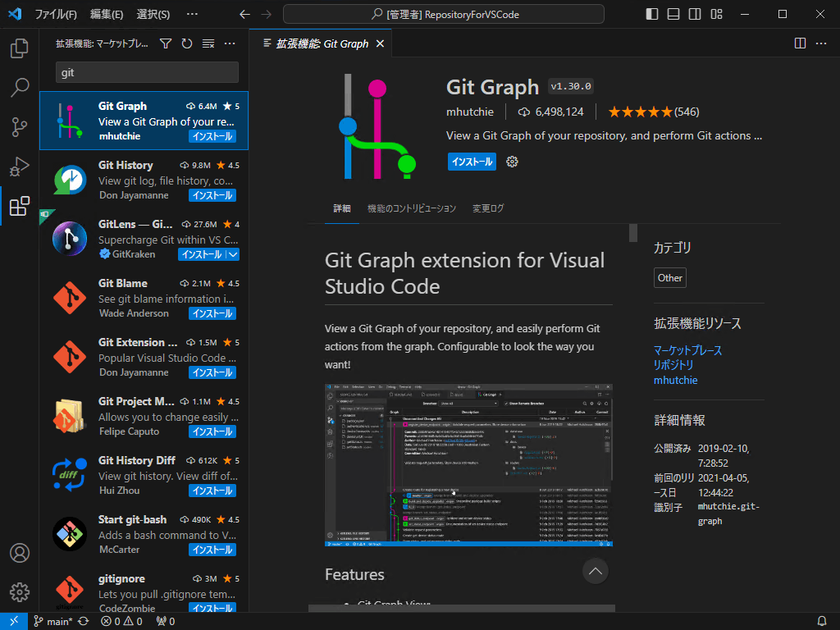840x630 pixels.
Task: Install Git Graph in the list
Action: coord(212,137)
